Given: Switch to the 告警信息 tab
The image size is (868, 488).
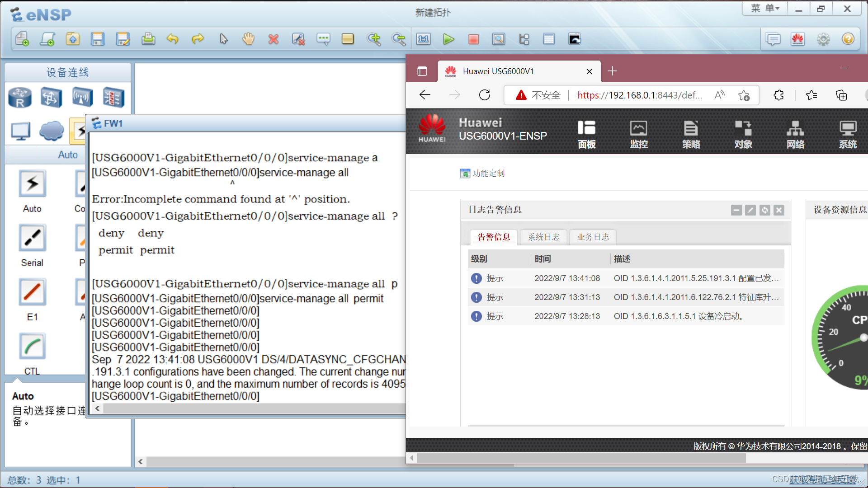Looking at the screenshot, I should 494,237.
